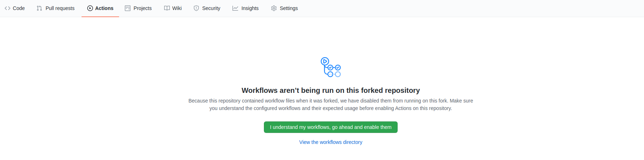Go to the Wiki tab
644x160 pixels.
point(173,8)
